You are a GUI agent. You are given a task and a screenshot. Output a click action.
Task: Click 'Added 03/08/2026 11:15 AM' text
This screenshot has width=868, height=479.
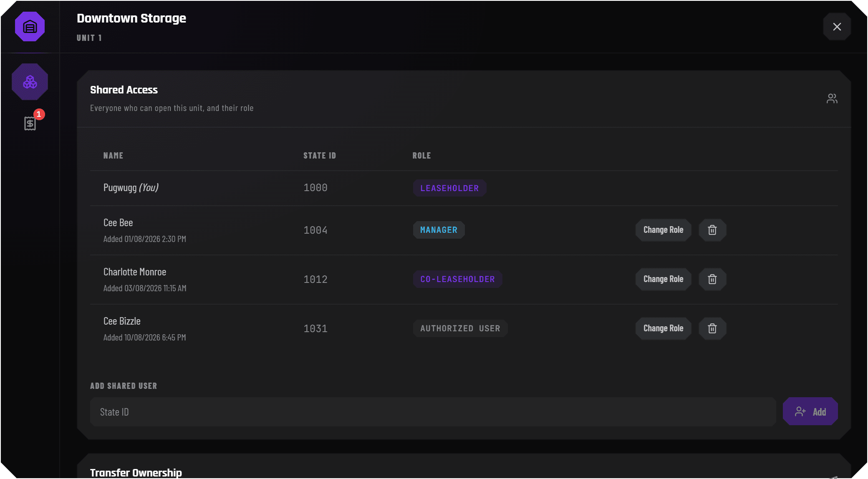[x=145, y=288]
